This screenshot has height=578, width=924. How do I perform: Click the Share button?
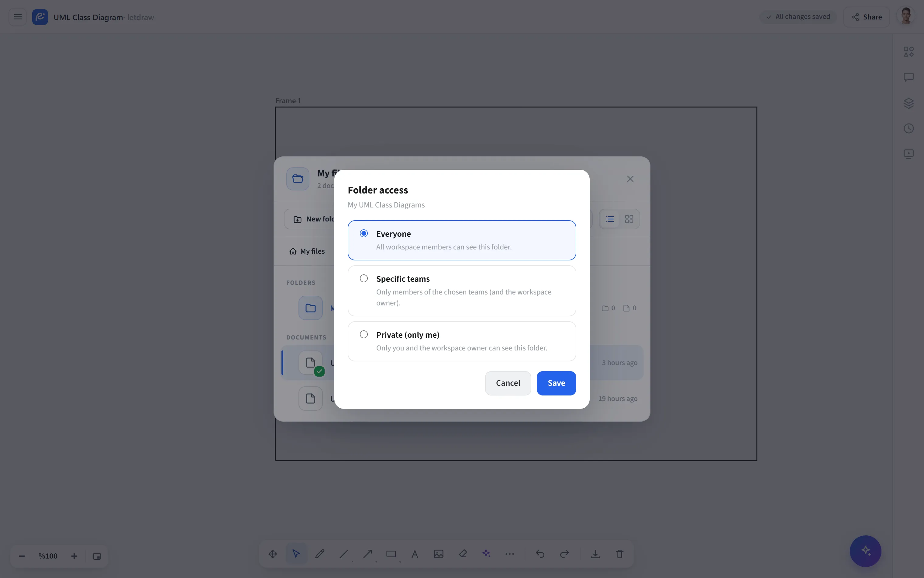pyautogui.click(x=866, y=17)
